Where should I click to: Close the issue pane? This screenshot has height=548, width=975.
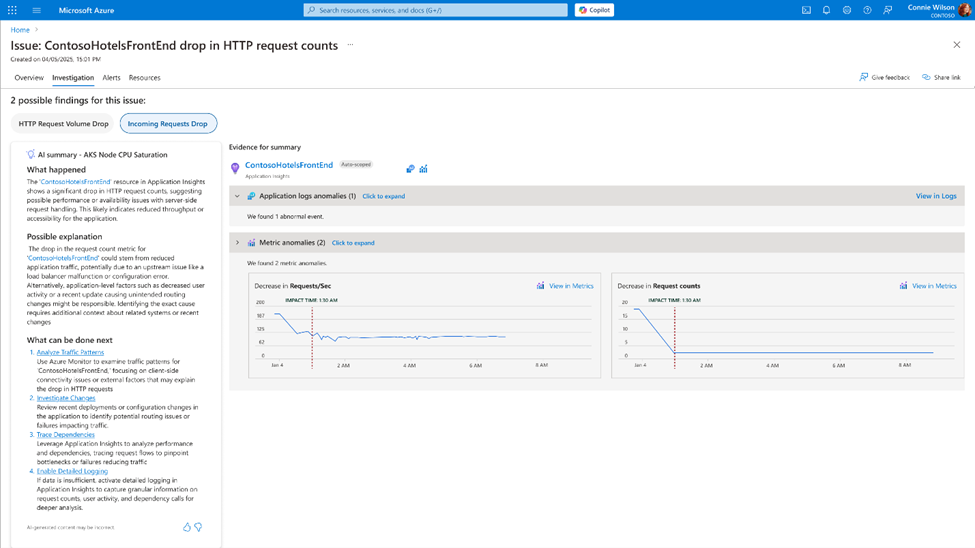pos(956,45)
